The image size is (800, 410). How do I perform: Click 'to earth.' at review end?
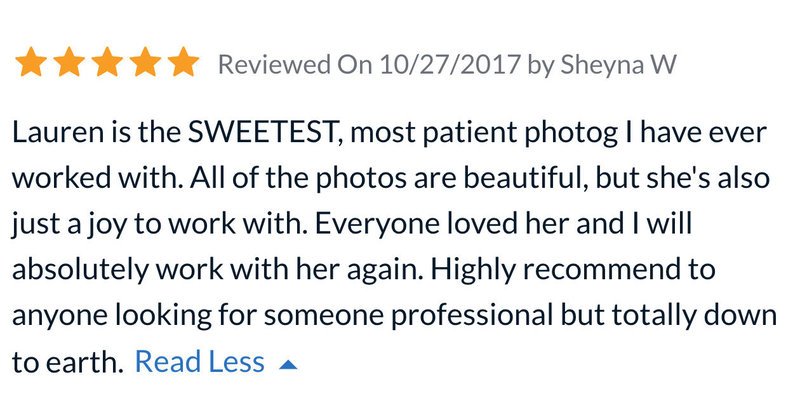click(68, 363)
